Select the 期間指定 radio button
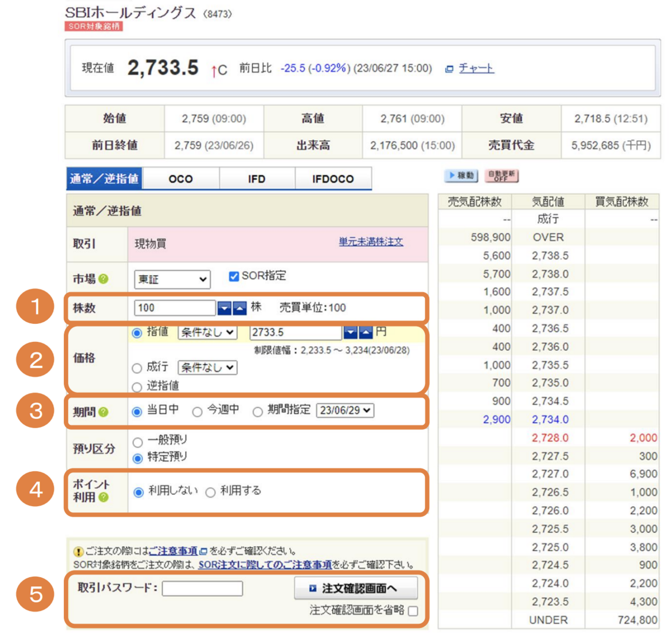 [258, 412]
